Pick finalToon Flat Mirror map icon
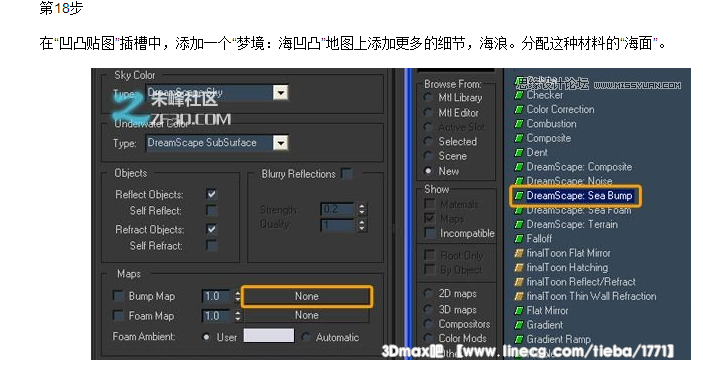This screenshot has height=368, width=703. 519,253
